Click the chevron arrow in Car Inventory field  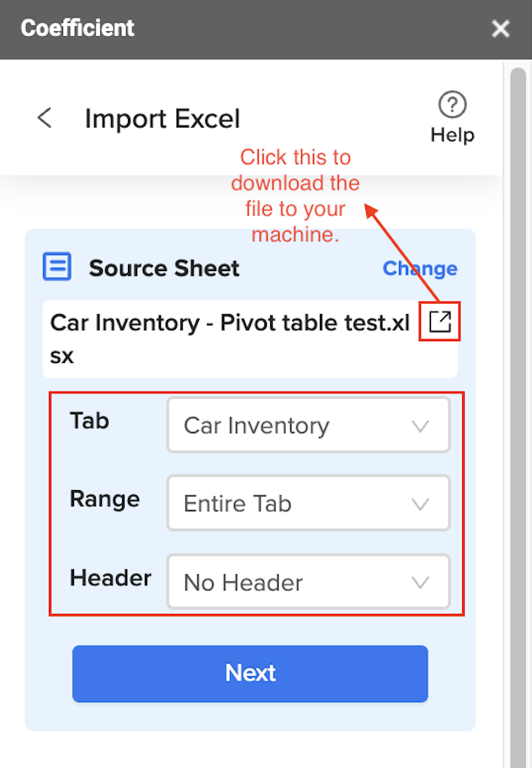[420, 425]
